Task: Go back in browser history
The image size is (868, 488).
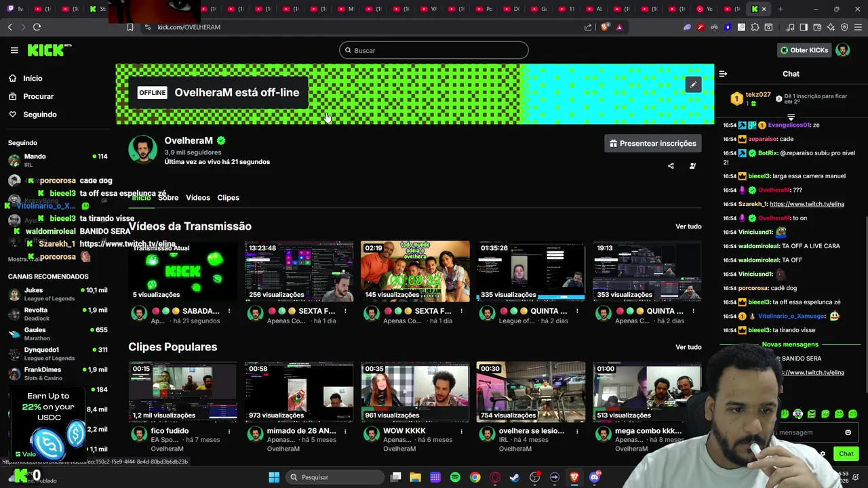Action: click(9, 27)
